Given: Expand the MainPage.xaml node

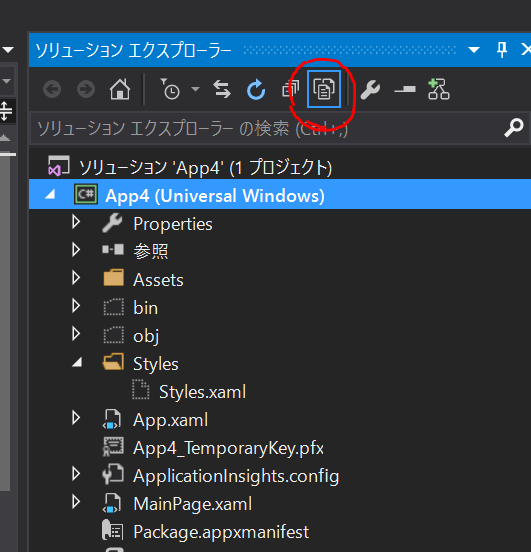Looking at the screenshot, I should coord(76,502).
